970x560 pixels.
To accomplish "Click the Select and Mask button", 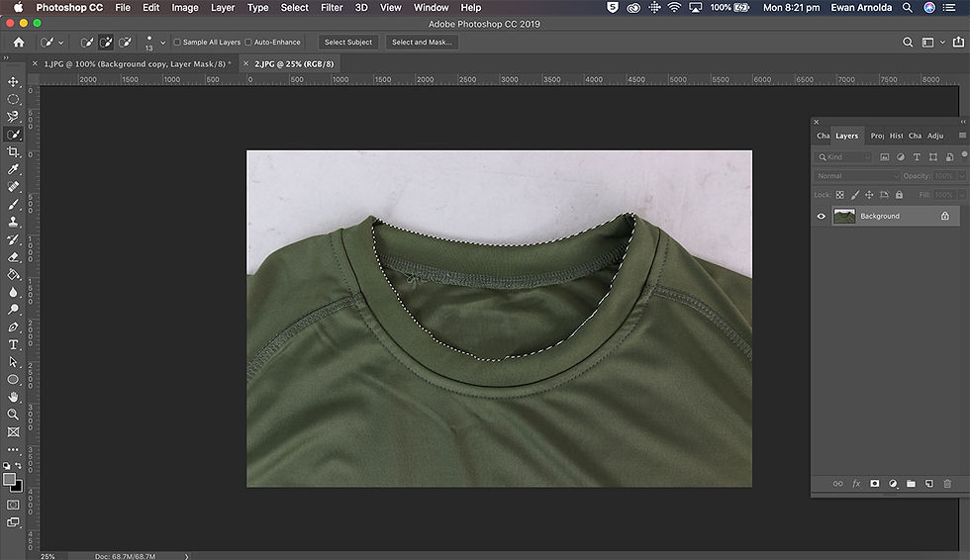I will tap(422, 42).
